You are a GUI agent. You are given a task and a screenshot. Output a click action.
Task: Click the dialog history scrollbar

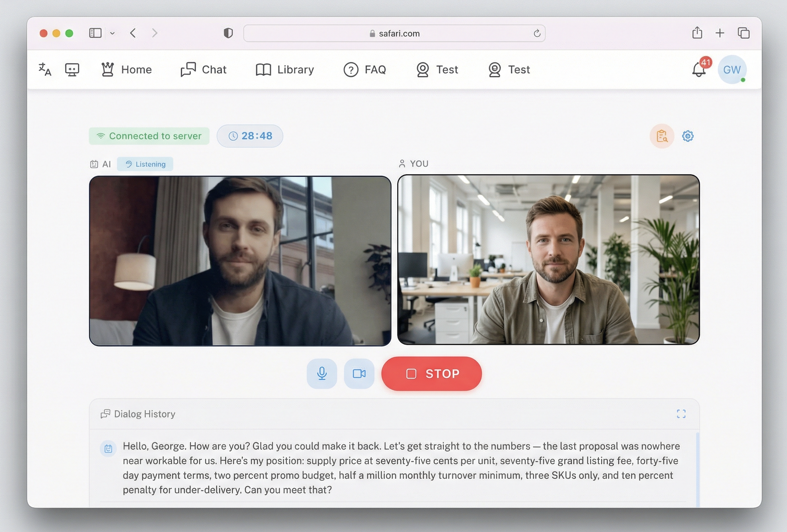pyautogui.click(x=697, y=470)
